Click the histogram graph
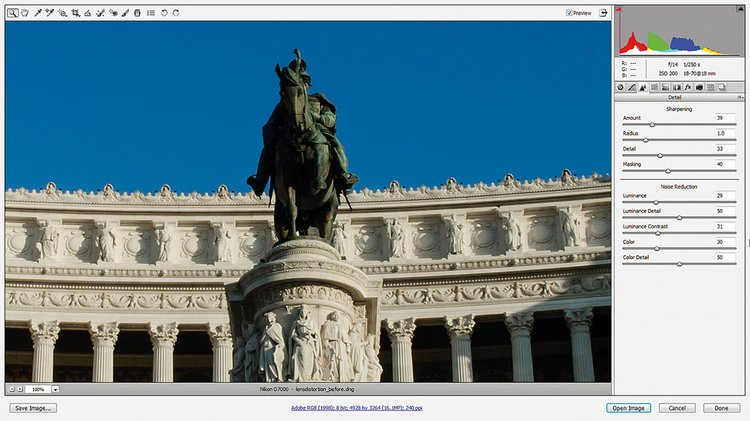The height and width of the screenshot is (421, 750). tap(679, 31)
